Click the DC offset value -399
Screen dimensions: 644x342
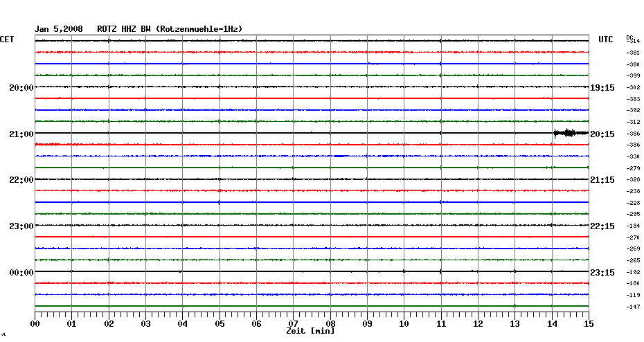[633, 76]
